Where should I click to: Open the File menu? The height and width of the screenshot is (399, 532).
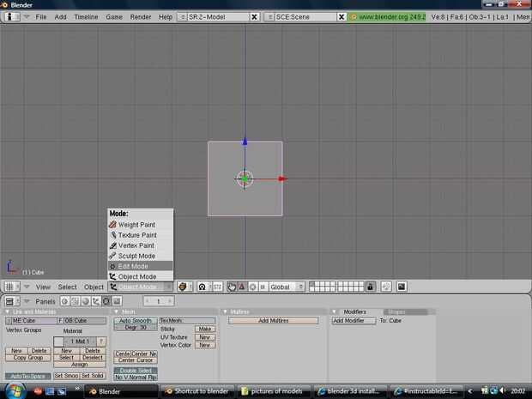point(41,16)
